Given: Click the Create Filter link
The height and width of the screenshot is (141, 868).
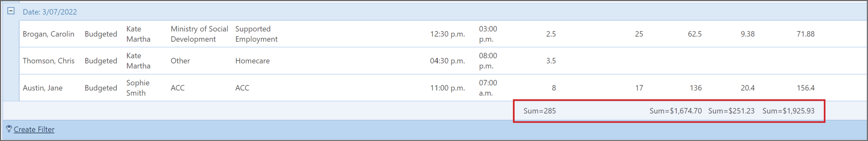Looking at the screenshot, I should tap(34, 129).
